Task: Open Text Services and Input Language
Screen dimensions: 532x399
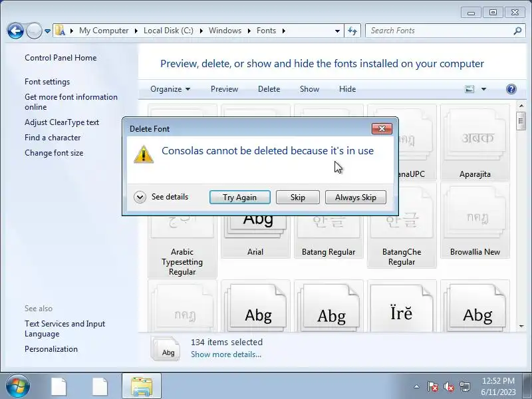Action: click(x=65, y=329)
